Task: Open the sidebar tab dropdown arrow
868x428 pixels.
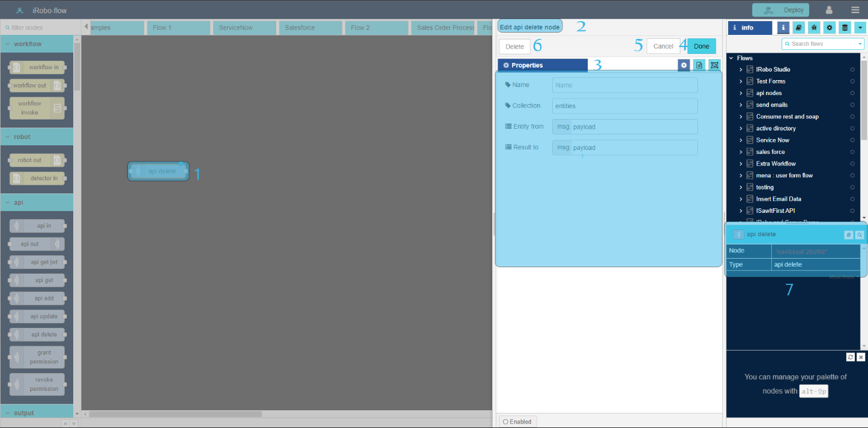Action: [x=859, y=27]
